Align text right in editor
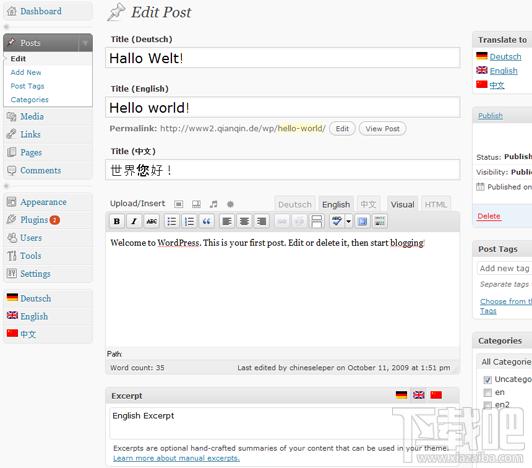The width and height of the screenshot is (532, 468). point(261,222)
